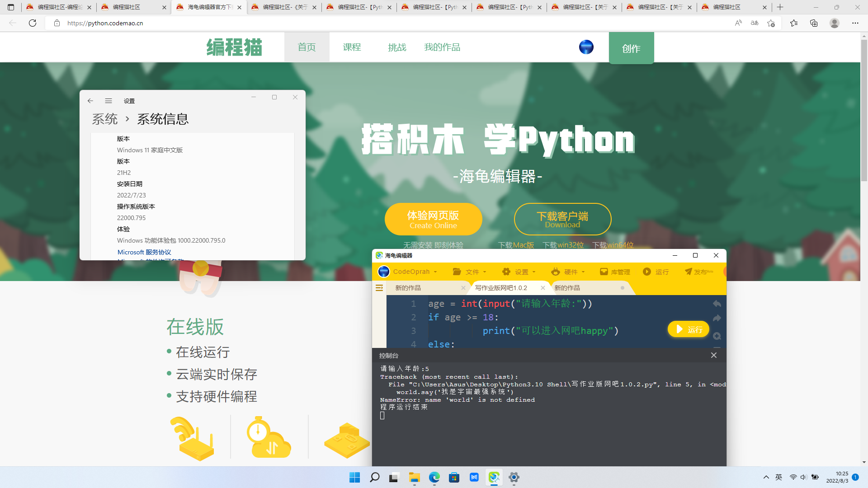The height and width of the screenshot is (488, 868).
Task: Click the 发布 publish toolbar item
Action: click(x=698, y=272)
